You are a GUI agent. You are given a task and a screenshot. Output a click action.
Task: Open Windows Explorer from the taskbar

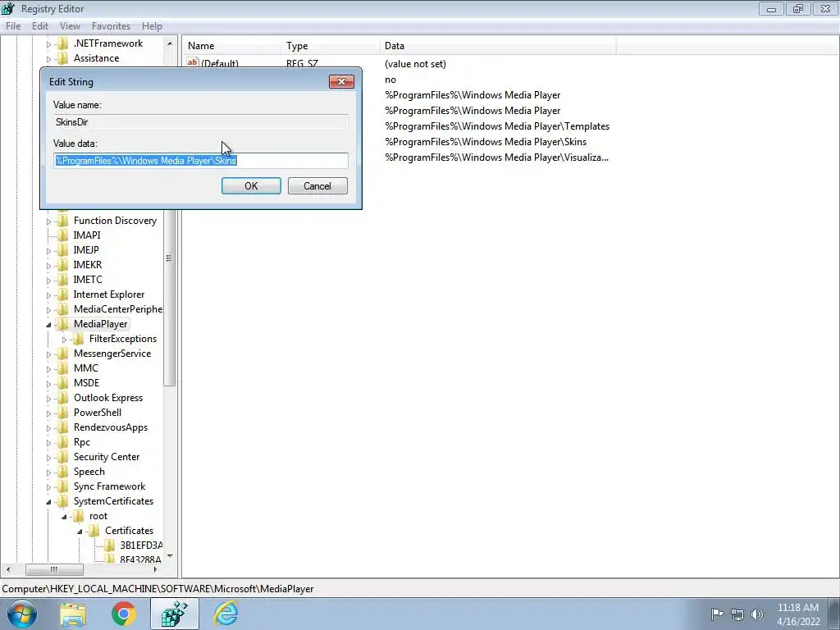click(73, 614)
